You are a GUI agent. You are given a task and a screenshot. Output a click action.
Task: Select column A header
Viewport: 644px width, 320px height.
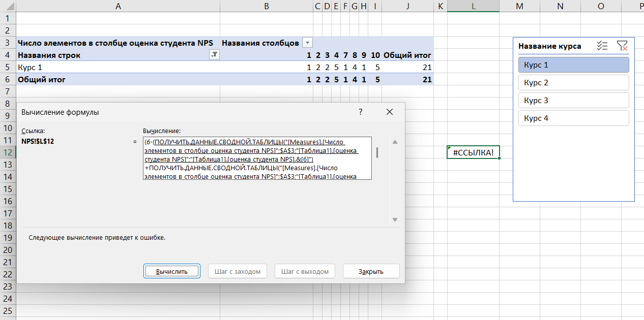pyautogui.click(x=119, y=6)
